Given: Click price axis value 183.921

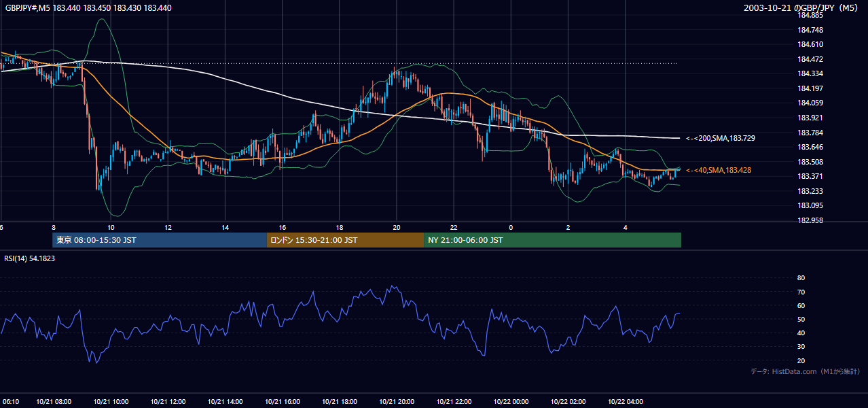Looking at the screenshot, I should (x=810, y=118).
